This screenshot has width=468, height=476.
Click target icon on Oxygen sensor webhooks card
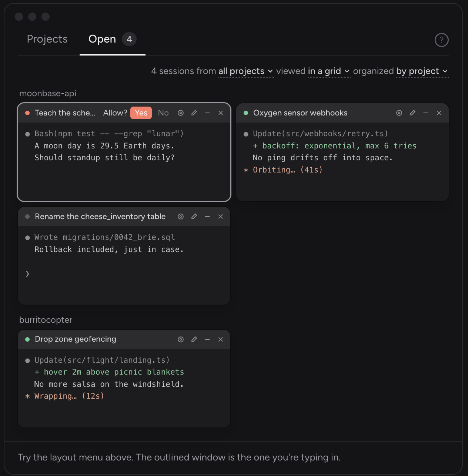point(399,113)
